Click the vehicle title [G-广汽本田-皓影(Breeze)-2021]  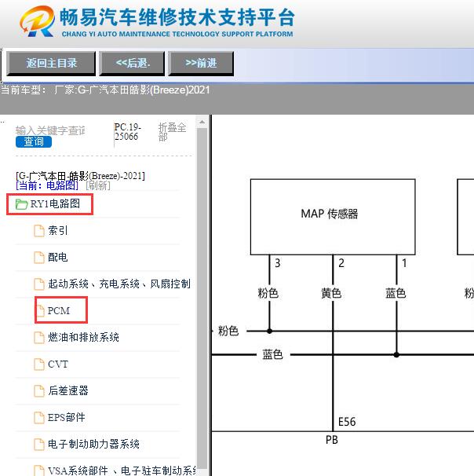(x=80, y=176)
